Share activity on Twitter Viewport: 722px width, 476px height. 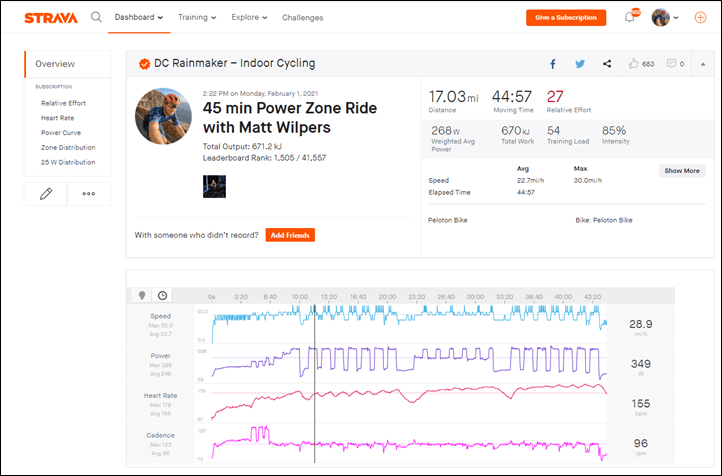point(580,64)
